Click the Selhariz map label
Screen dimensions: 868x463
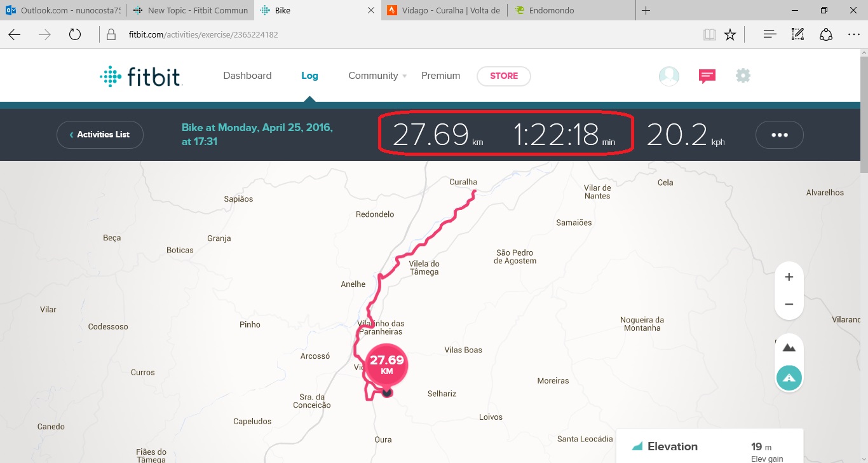point(442,394)
